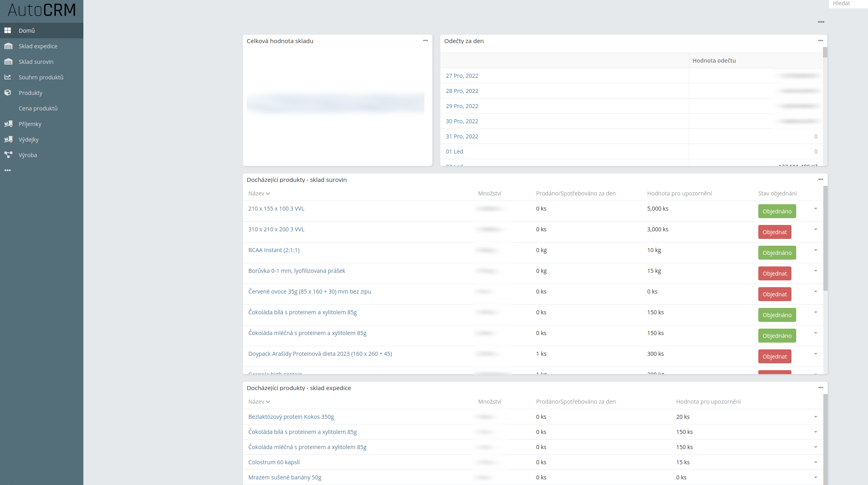Click Objednat for 310 x 210 x 200
Screen dimensions: 868x485
click(774, 232)
